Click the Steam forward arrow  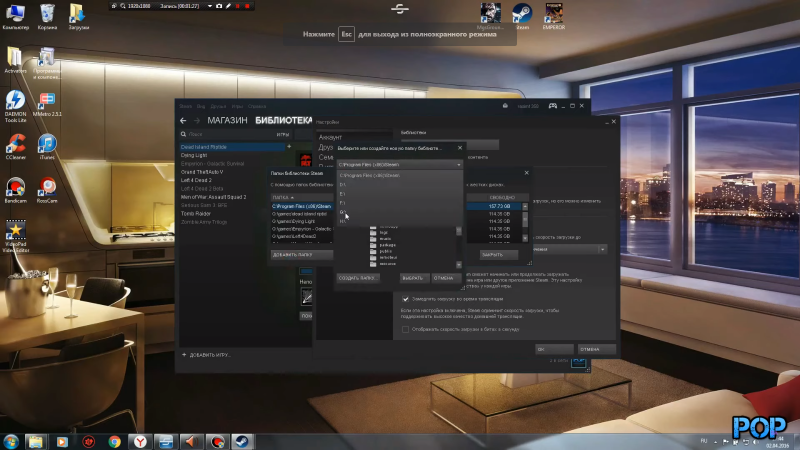point(197,120)
